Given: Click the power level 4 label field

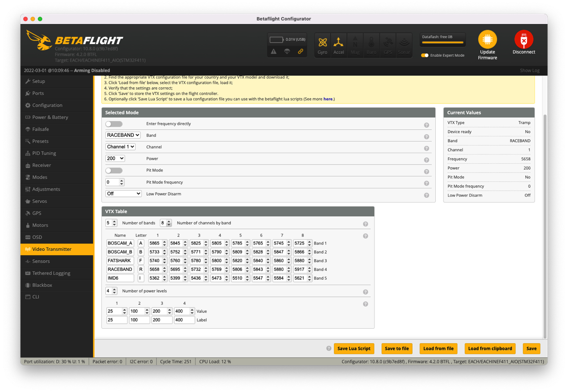Looking at the screenshot, I should point(184,320).
